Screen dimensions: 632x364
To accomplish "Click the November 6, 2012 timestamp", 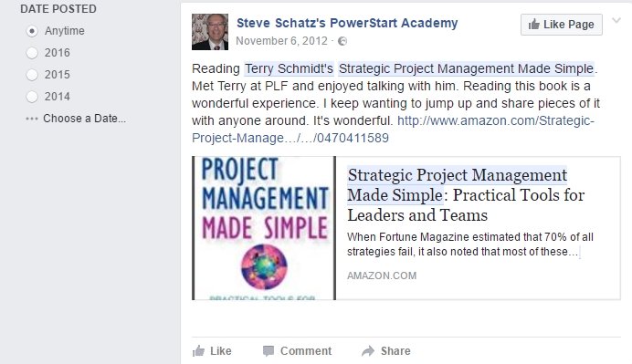I will point(281,41).
